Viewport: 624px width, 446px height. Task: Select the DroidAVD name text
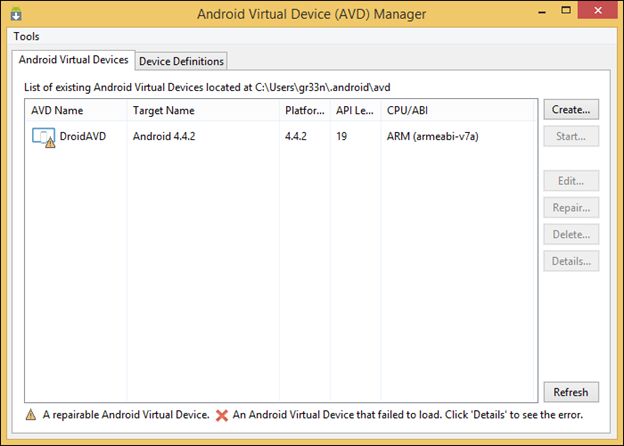point(83,136)
